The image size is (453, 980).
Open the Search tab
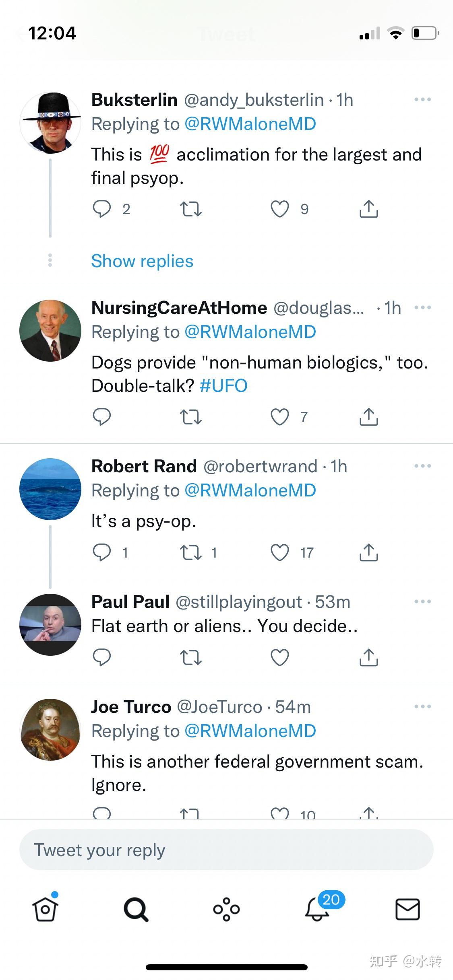click(x=136, y=909)
